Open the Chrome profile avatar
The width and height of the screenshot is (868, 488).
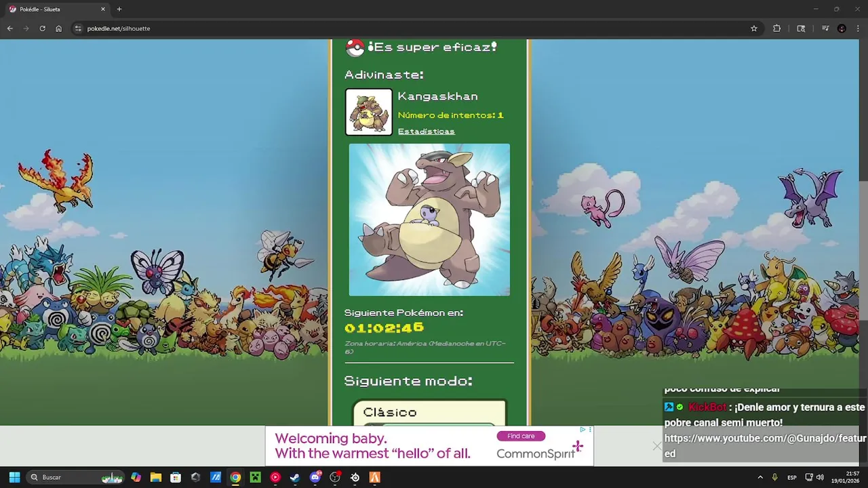(x=842, y=28)
